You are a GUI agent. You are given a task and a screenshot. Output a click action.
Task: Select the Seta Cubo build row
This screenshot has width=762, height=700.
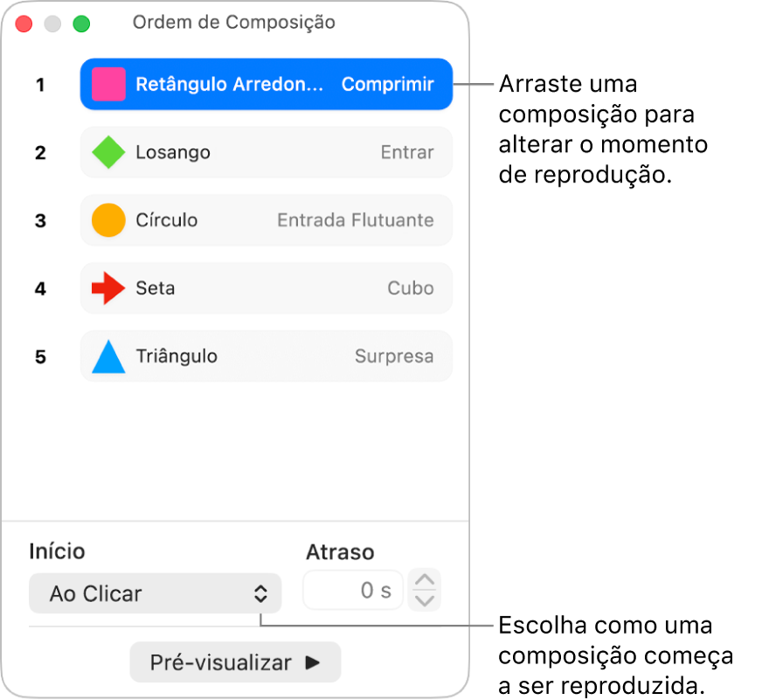tap(267, 288)
